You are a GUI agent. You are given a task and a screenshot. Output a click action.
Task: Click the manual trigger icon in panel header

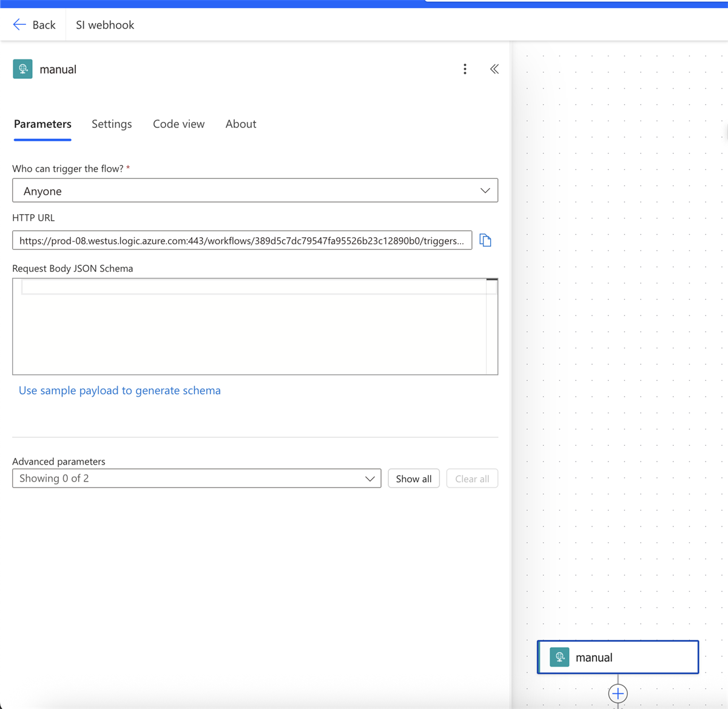pyautogui.click(x=22, y=69)
